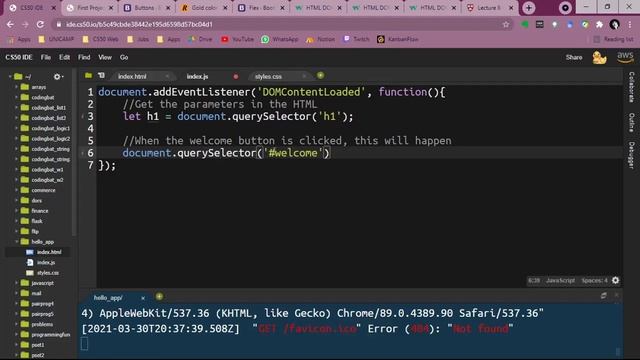
Task: Open KanbanFlow bookmark
Action: tap(398, 39)
